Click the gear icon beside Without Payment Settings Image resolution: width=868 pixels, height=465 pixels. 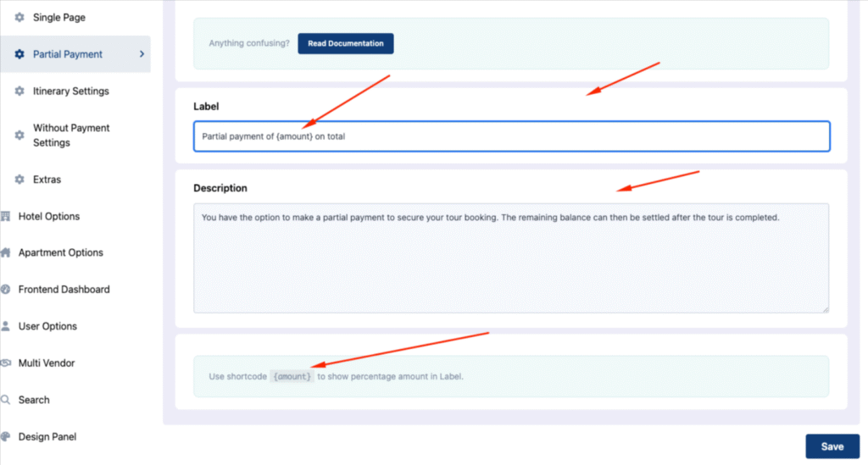tap(19, 135)
